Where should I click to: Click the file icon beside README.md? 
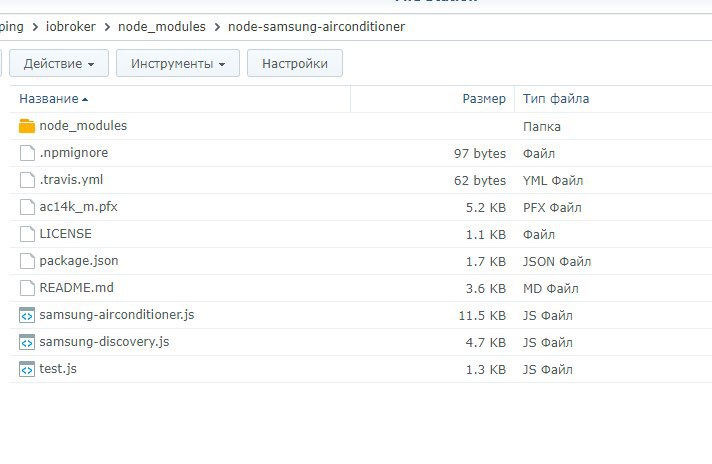click(27, 288)
